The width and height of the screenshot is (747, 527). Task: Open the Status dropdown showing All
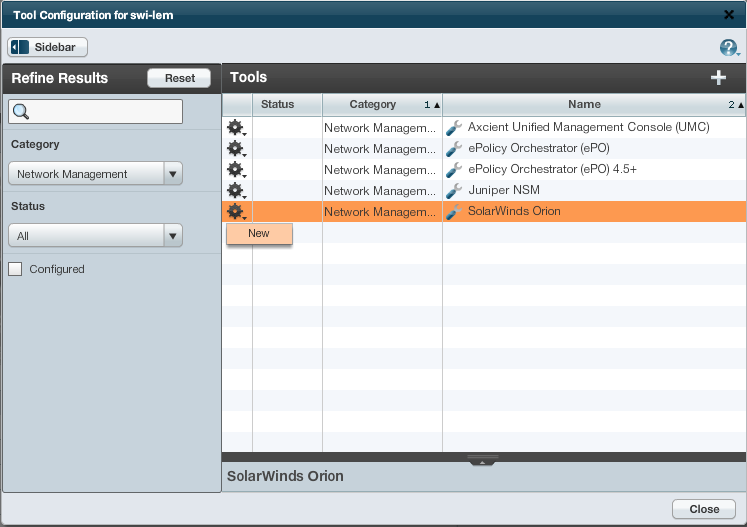tap(95, 236)
